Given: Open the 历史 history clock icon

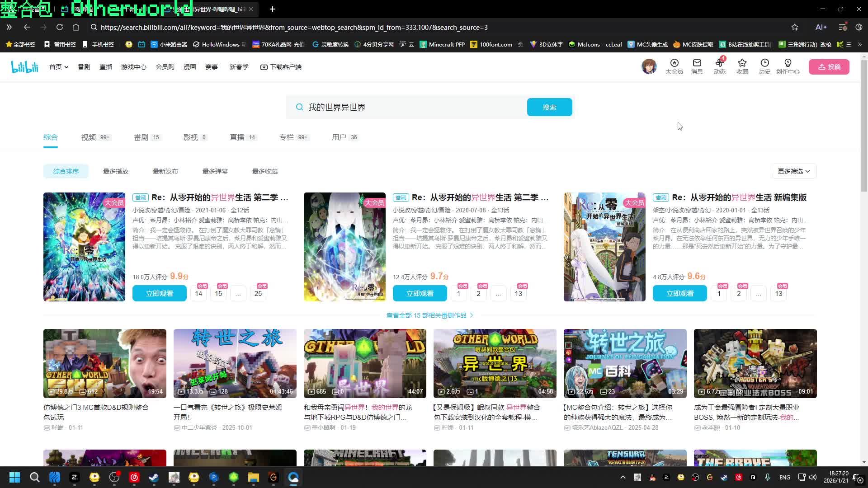Looking at the screenshot, I should pos(764,63).
